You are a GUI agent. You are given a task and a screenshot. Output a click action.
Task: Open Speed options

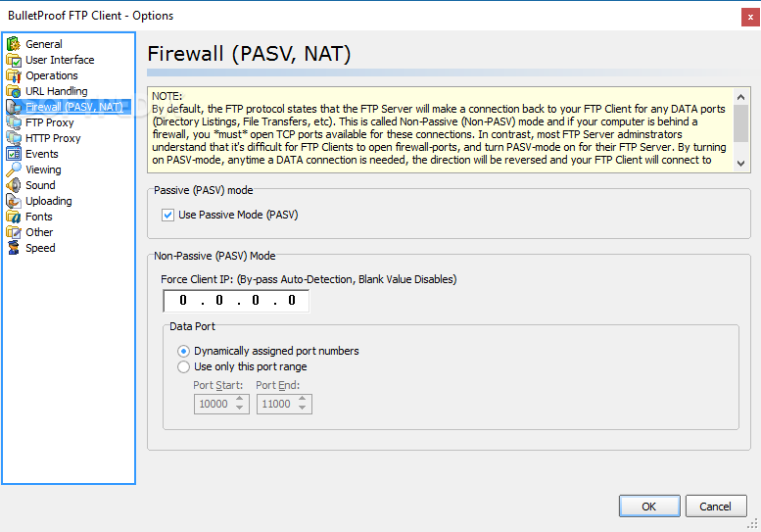coord(40,248)
